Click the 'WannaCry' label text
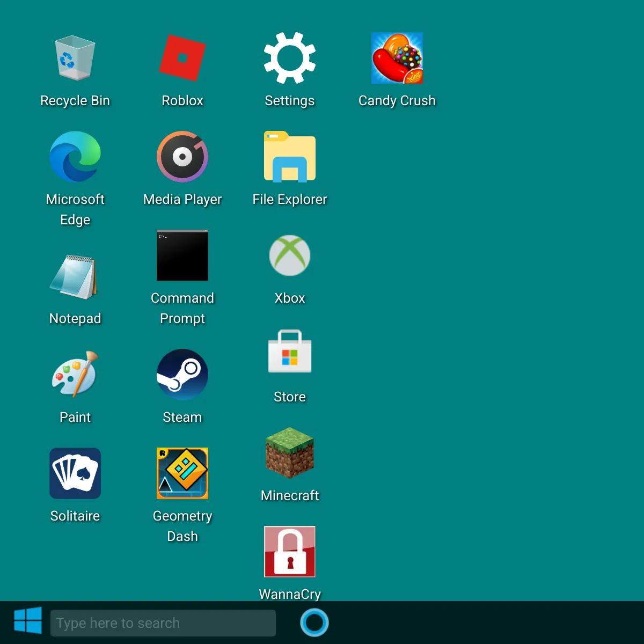This screenshot has height=644, width=644. point(290,594)
